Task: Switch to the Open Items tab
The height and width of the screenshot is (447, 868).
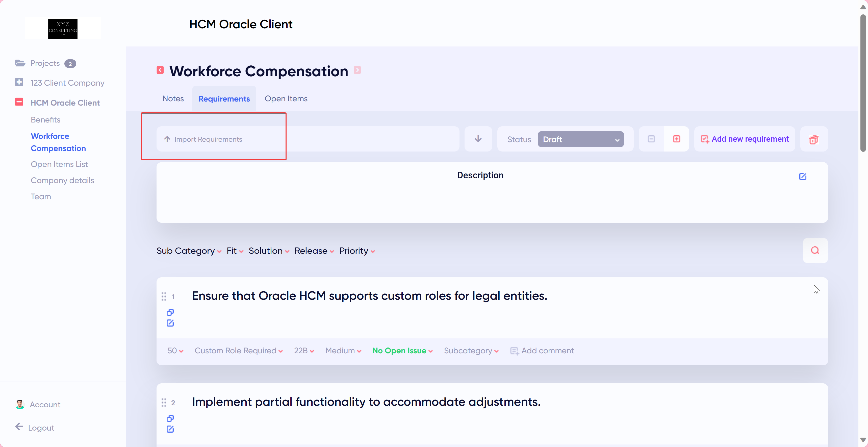Action: click(x=286, y=98)
